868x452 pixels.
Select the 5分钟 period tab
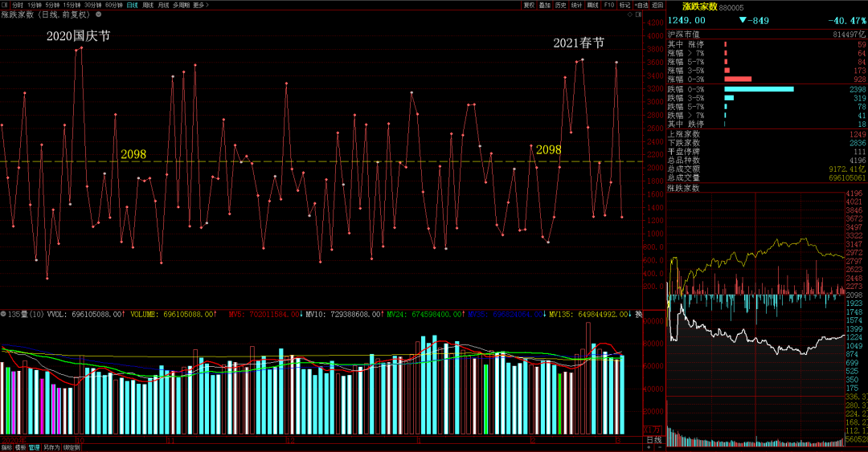(52, 5)
